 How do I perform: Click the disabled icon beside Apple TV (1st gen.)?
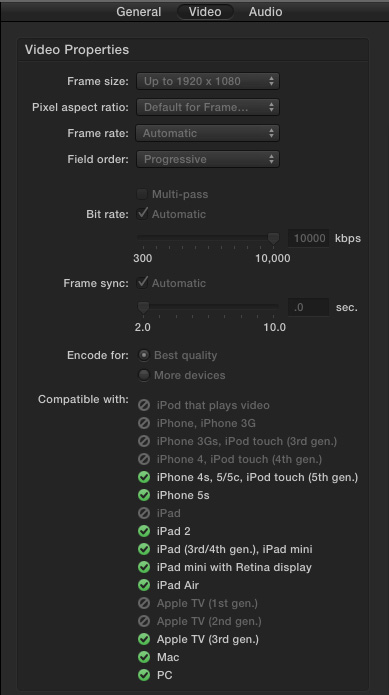[144, 603]
